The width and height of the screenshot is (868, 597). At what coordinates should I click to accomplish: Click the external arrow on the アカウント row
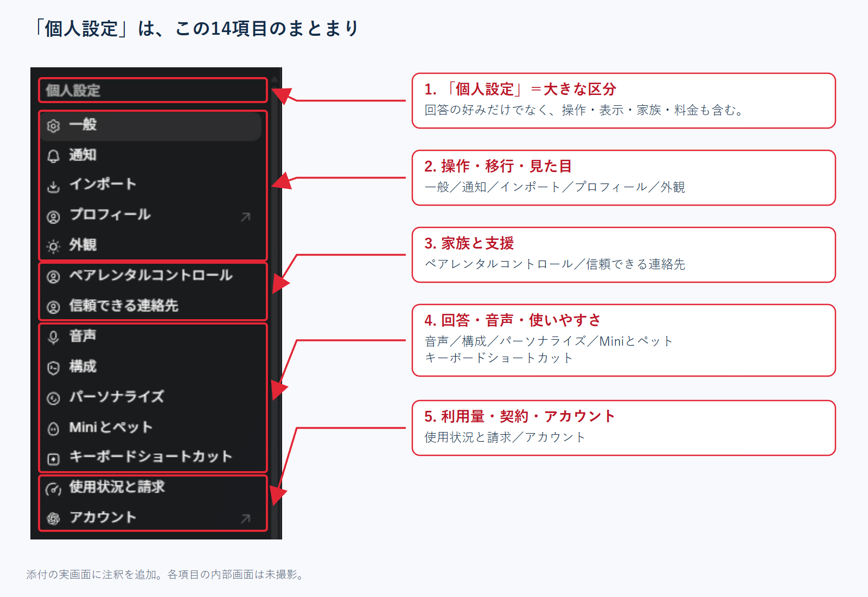[x=246, y=519]
